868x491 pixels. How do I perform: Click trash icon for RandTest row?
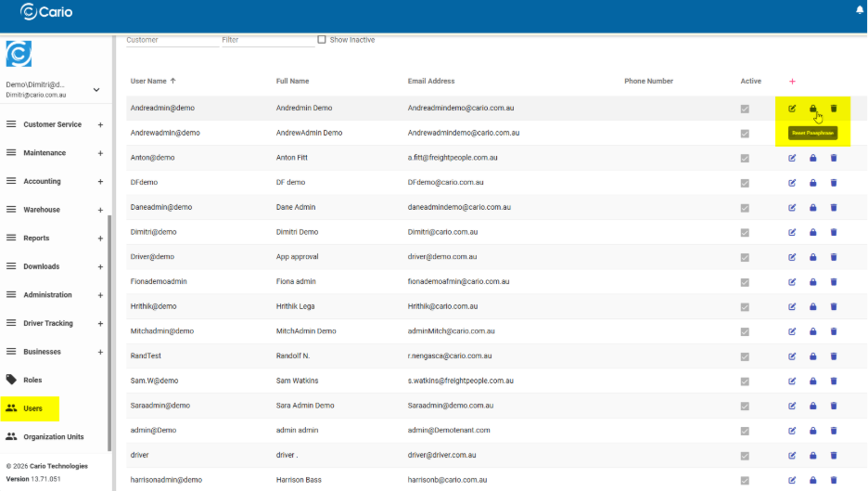click(834, 355)
